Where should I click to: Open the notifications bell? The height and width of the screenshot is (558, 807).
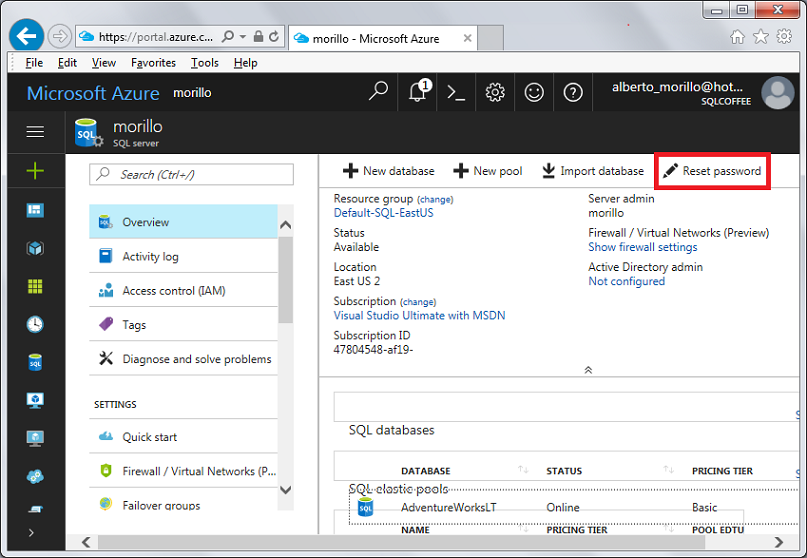[417, 92]
